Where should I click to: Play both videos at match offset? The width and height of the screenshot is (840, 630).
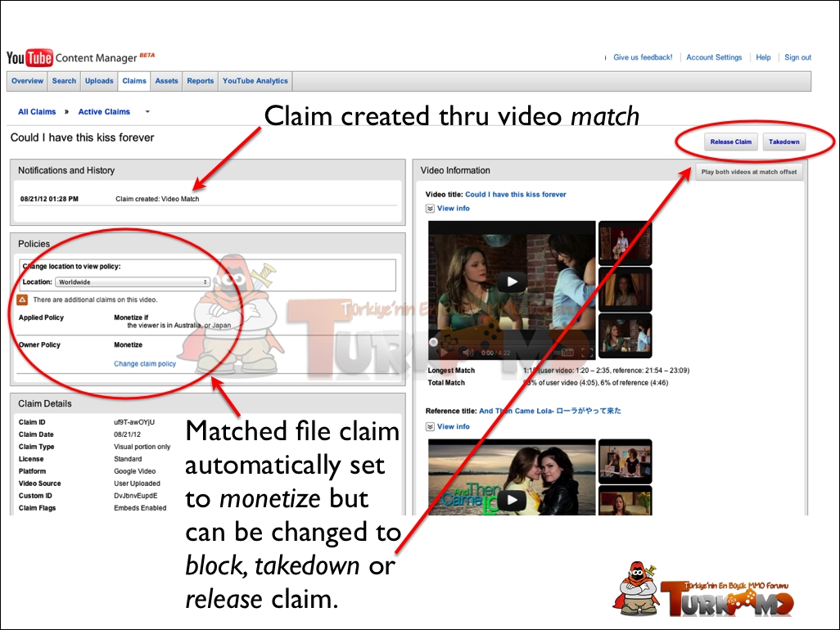(x=749, y=172)
